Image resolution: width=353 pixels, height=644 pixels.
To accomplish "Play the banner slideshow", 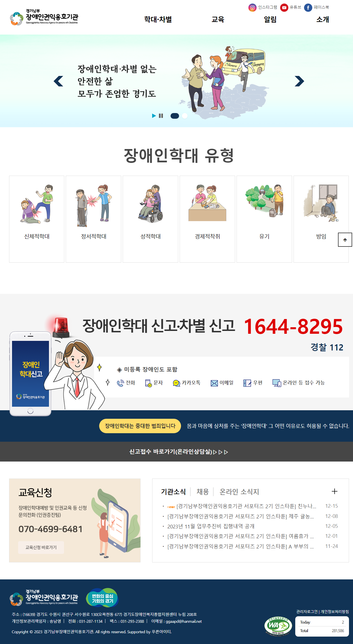I will click(154, 116).
